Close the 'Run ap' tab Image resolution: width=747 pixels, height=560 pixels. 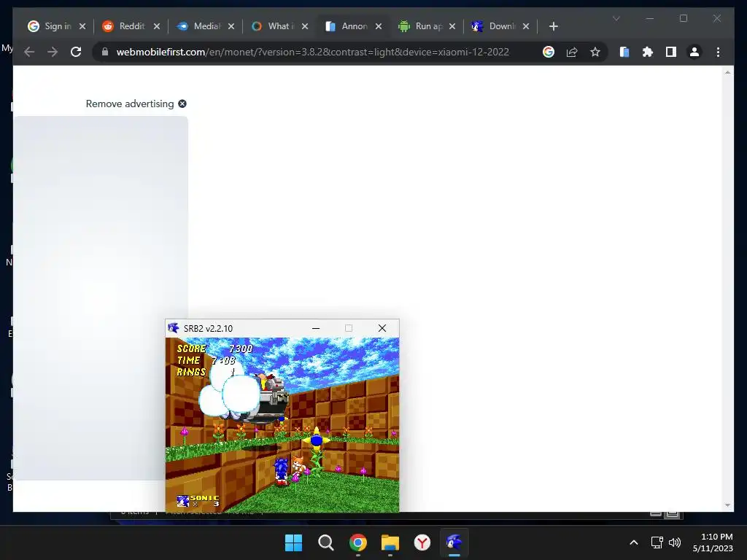[452, 26]
